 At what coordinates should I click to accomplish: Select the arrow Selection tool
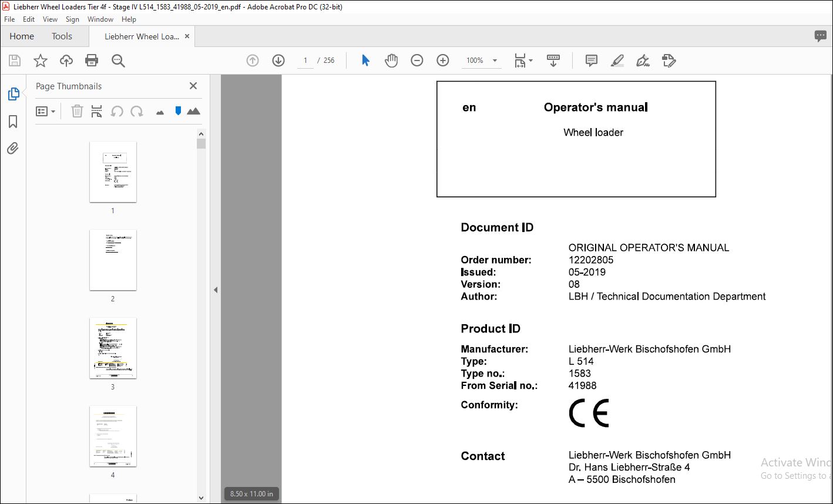click(365, 61)
